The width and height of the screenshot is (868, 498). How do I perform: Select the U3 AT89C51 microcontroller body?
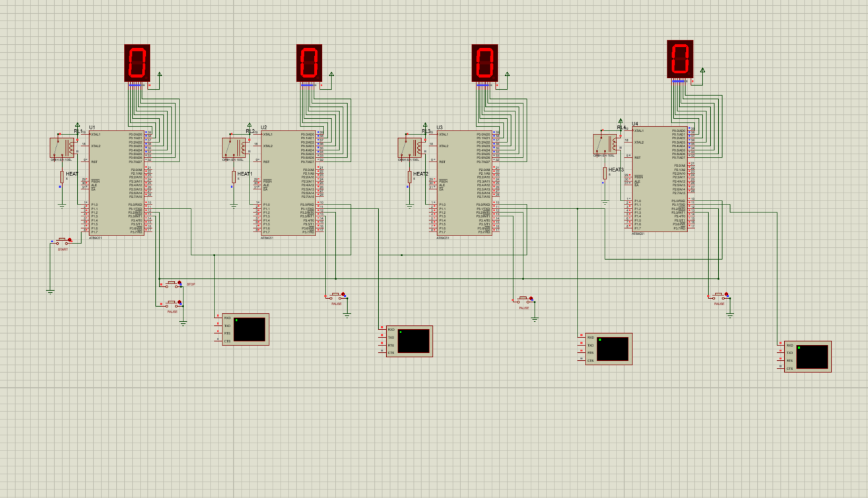click(x=463, y=183)
